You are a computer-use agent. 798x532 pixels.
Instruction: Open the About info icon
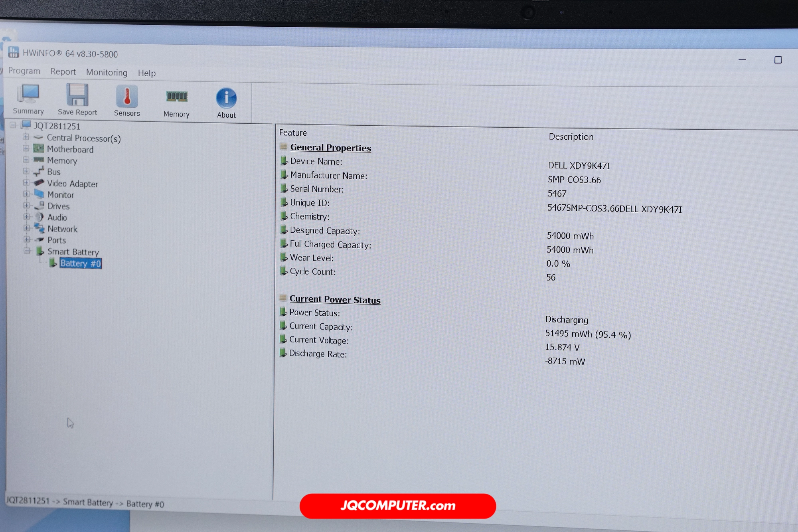(x=226, y=99)
